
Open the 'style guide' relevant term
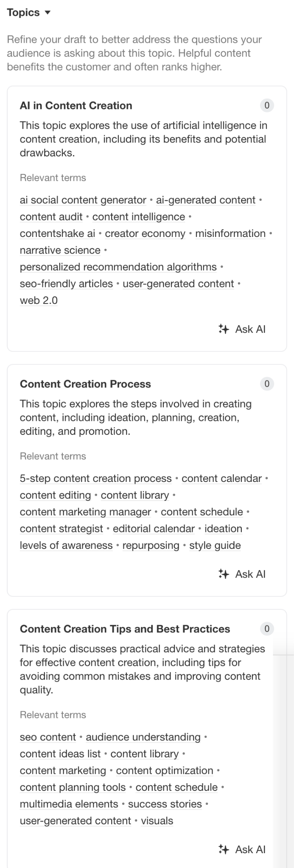pyautogui.click(x=215, y=545)
